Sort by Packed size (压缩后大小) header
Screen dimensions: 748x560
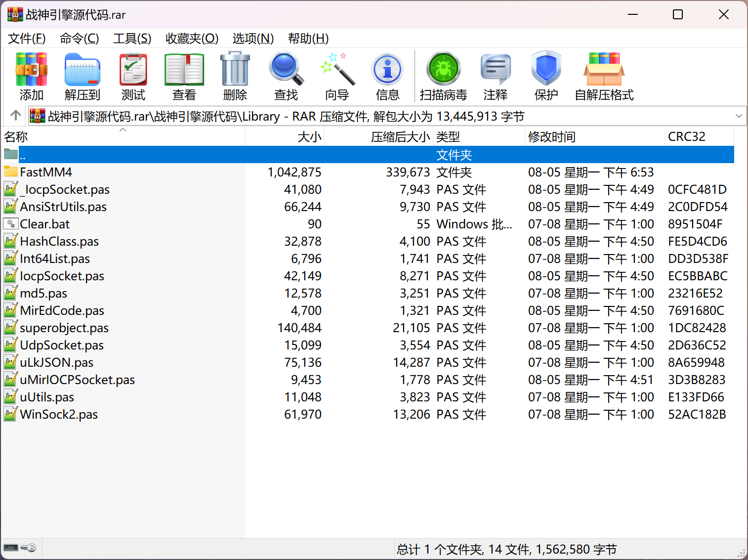379,136
